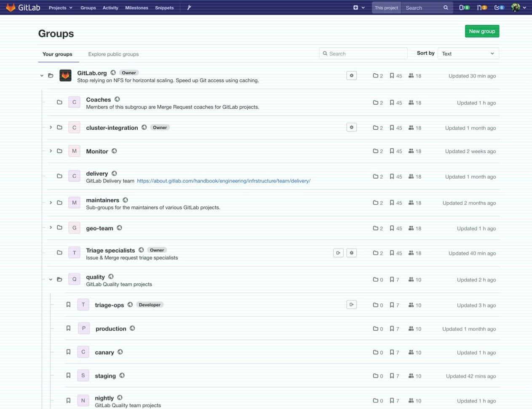The height and width of the screenshot is (409, 532).
Task: Select the Milestones menu item
Action: tap(136, 7)
